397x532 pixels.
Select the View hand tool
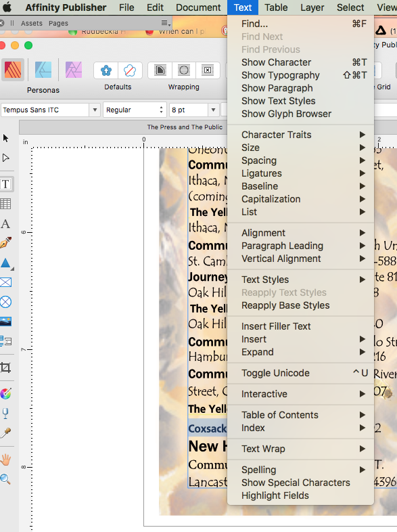(6, 460)
